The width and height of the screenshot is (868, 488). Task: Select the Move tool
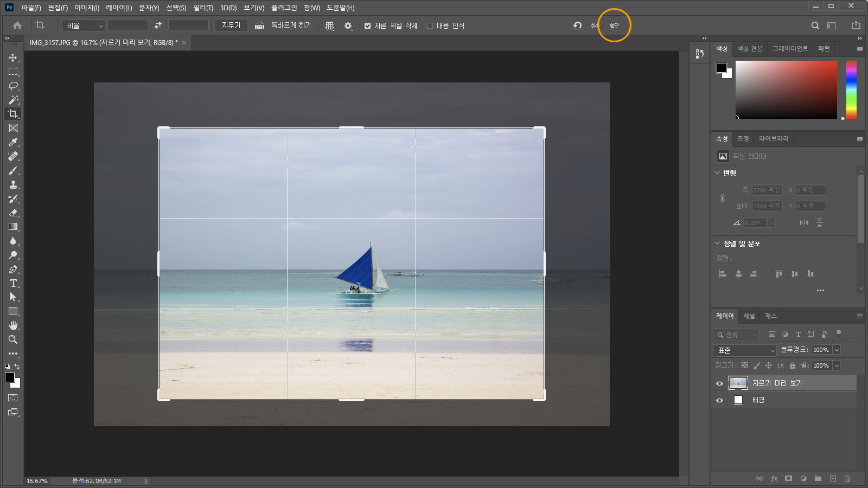pyautogui.click(x=13, y=57)
